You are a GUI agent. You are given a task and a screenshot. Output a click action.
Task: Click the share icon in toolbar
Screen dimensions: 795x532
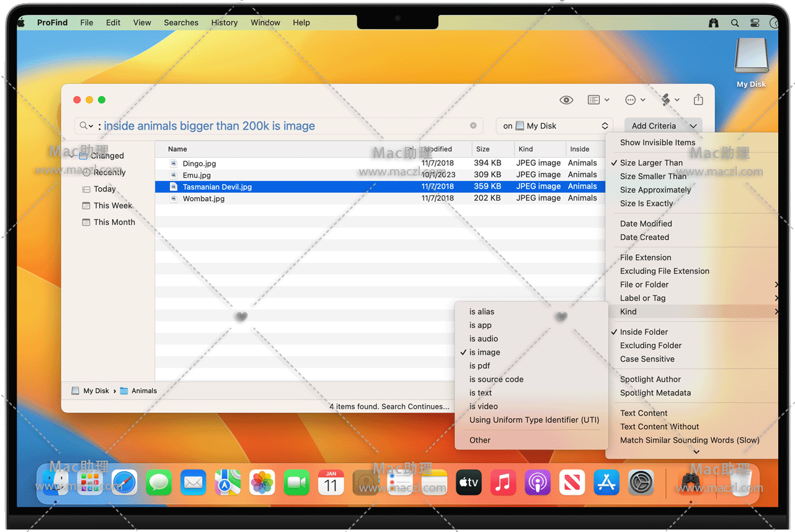(x=698, y=100)
